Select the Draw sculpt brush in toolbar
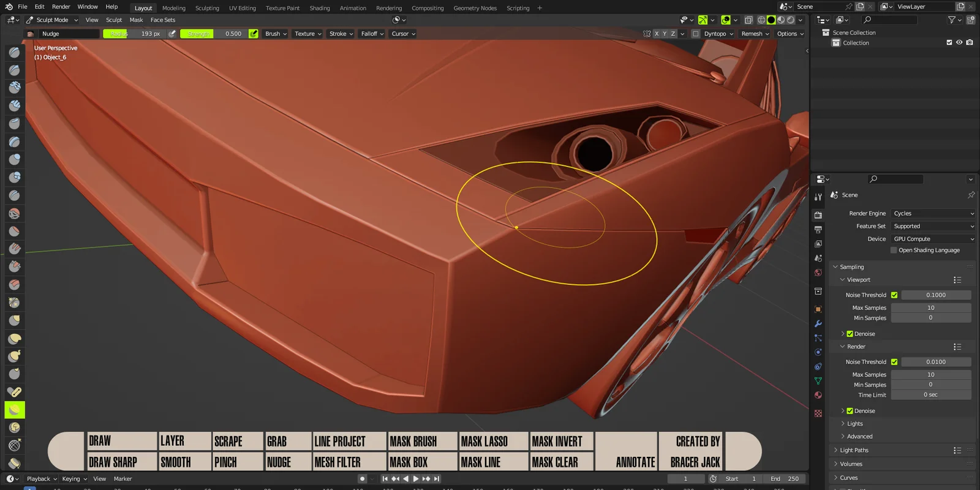 point(15,53)
